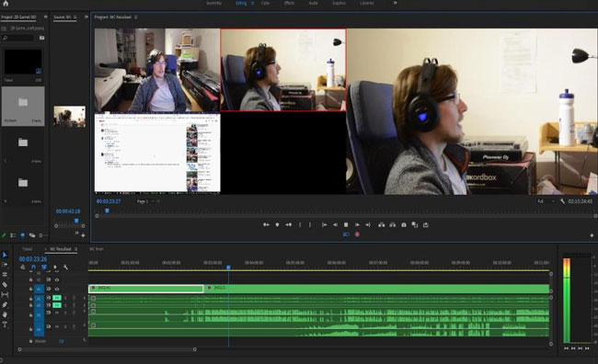This screenshot has width=598, height=364.
Task: Open the Home screen icon
Action: (x=6, y=4)
